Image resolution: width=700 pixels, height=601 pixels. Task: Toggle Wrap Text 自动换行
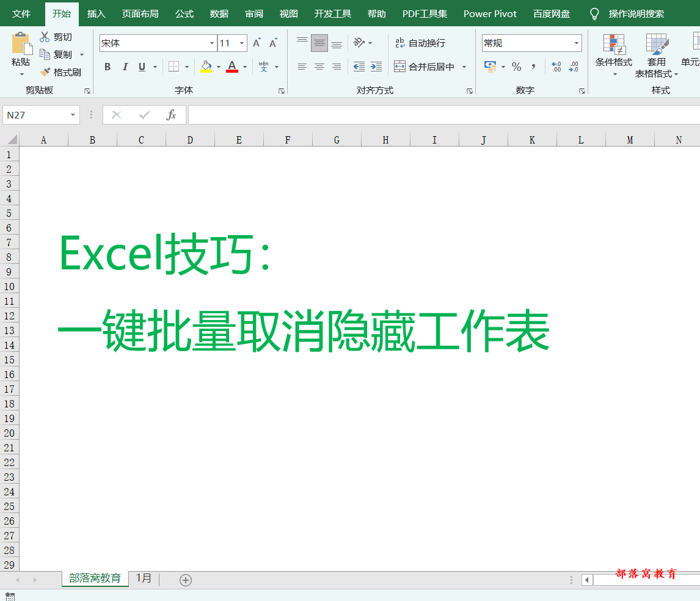(x=420, y=43)
